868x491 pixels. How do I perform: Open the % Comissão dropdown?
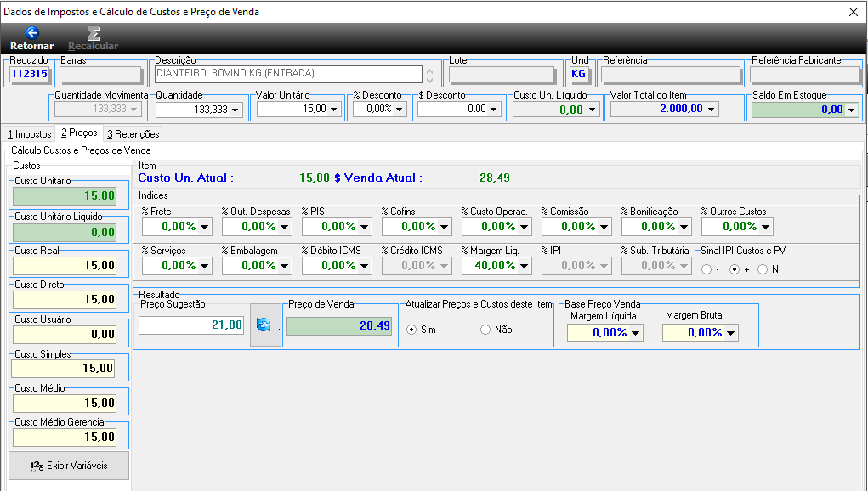coord(604,227)
